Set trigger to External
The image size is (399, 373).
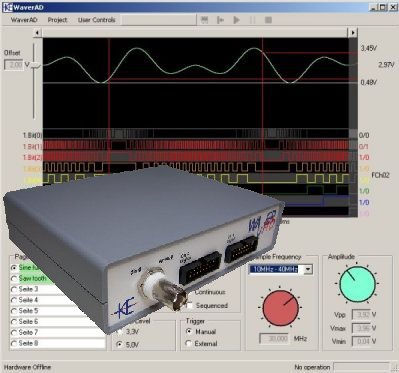(189, 343)
